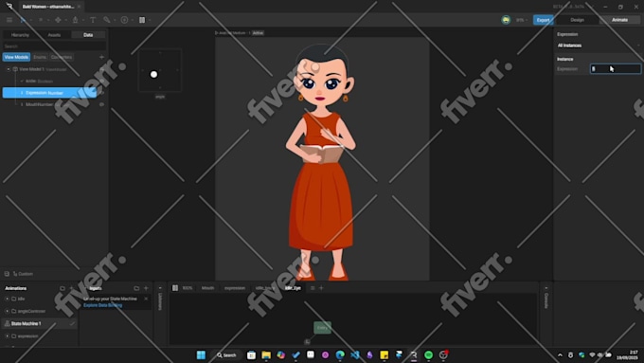Click the taskbar Search box
The width and height of the screenshot is (644, 363).
[x=226, y=354]
